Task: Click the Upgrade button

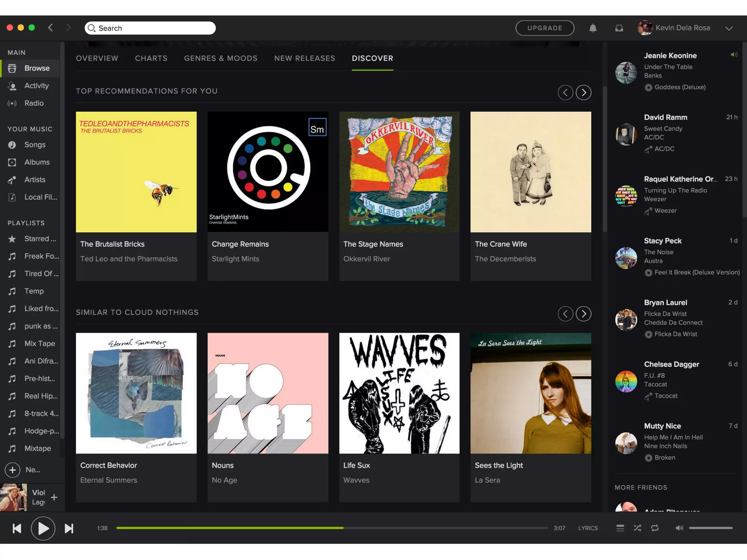Action: (545, 28)
